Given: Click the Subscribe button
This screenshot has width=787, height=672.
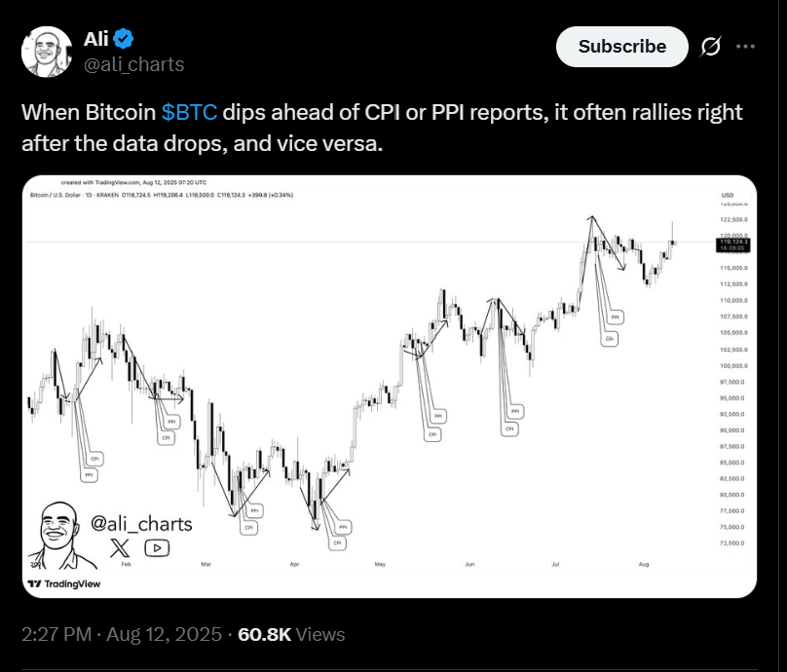Looking at the screenshot, I should pyautogui.click(x=621, y=47).
